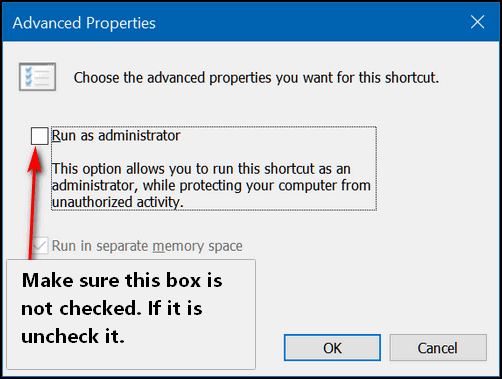
Task: Click the 'uncheck it.' text in the callout
Action: [x=73, y=336]
